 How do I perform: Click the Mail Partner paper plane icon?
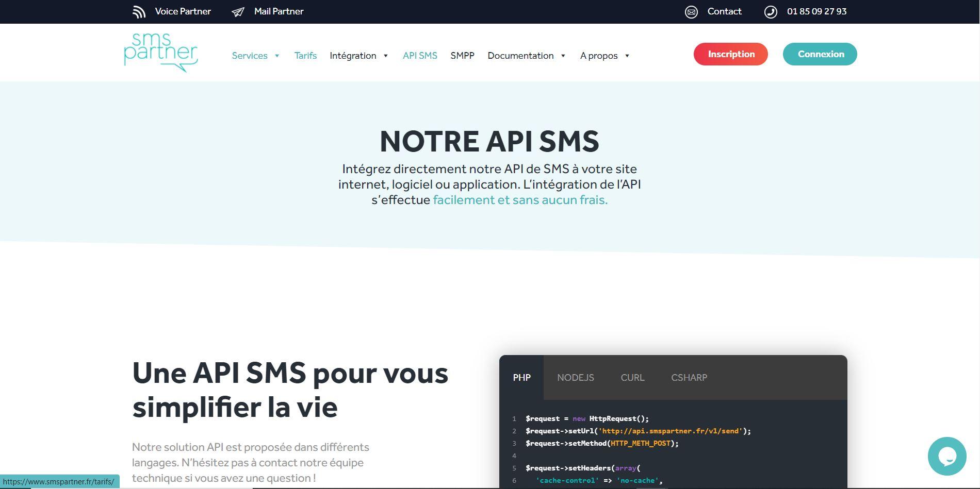(238, 12)
